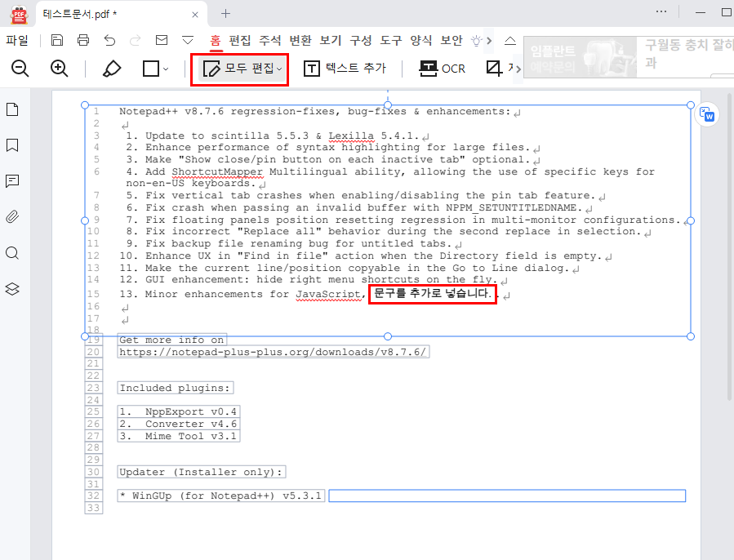Open the bookmarks panel
The width and height of the screenshot is (734, 560).
(x=12, y=145)
